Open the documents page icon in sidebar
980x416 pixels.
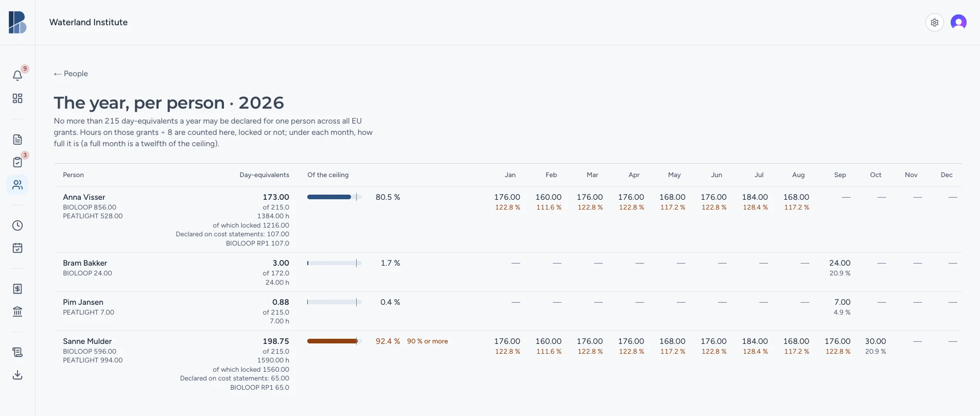tap(17, 140)
